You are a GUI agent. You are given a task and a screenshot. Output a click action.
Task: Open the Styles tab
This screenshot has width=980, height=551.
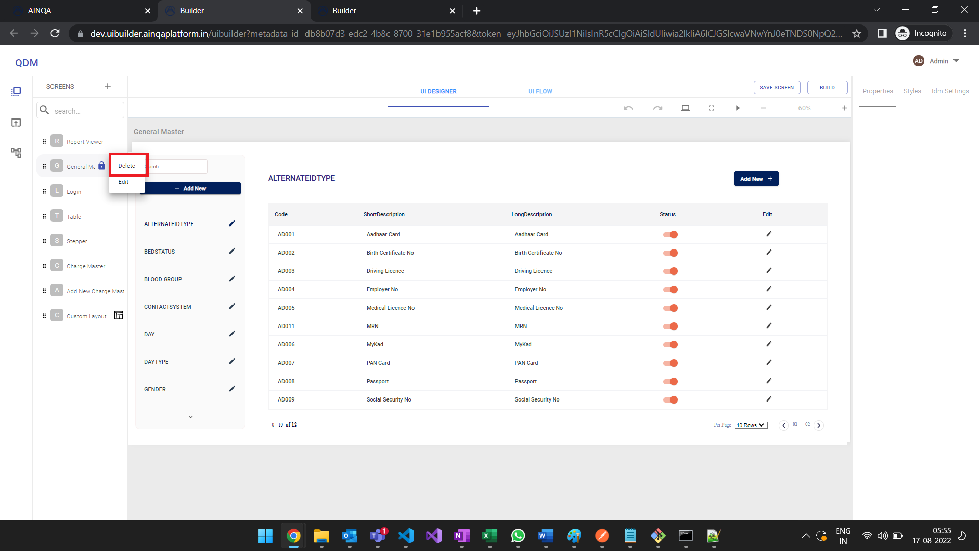[x=912, y=91]
